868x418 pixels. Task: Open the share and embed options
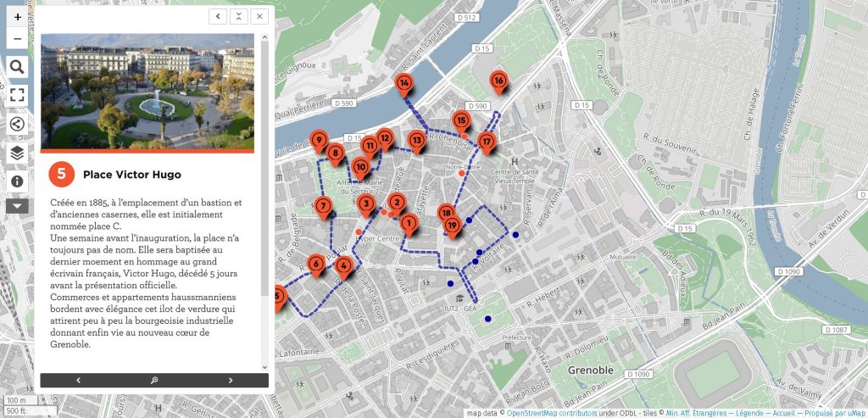click(x=18, y=125)
